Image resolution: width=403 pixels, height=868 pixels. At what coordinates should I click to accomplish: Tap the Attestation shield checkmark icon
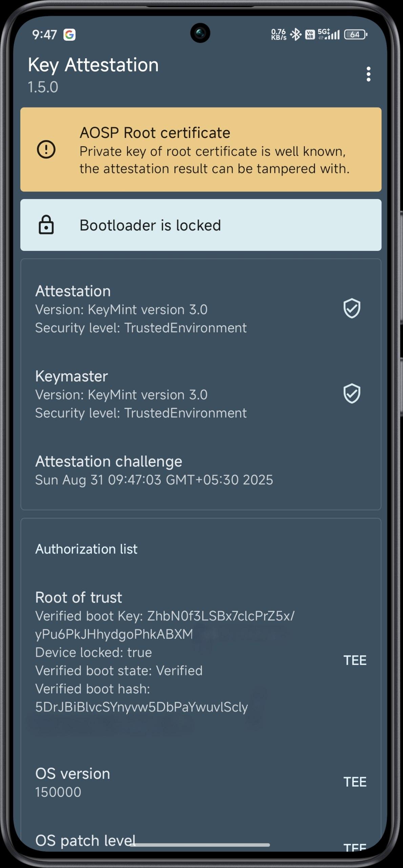click(x=352, y=309)
